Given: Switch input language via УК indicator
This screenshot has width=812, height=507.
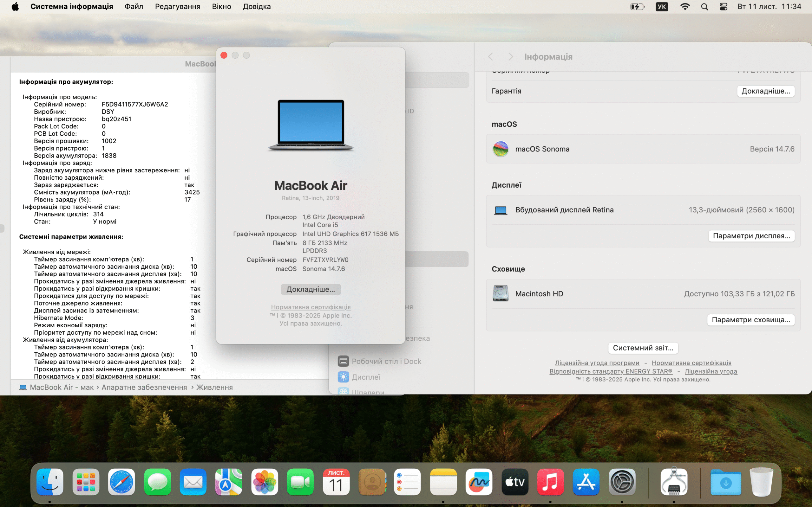Looking at the screenshot, I should 661,7.
